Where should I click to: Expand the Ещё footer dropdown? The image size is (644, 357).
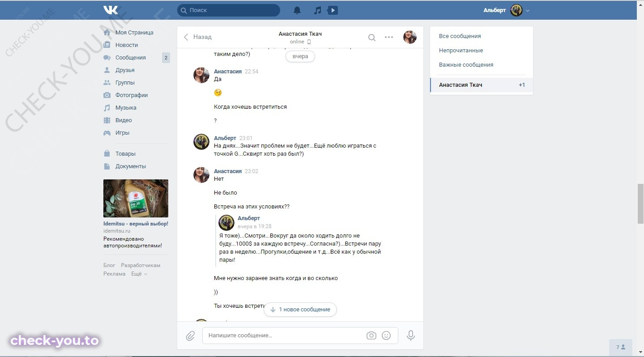(x=139, y=274)
